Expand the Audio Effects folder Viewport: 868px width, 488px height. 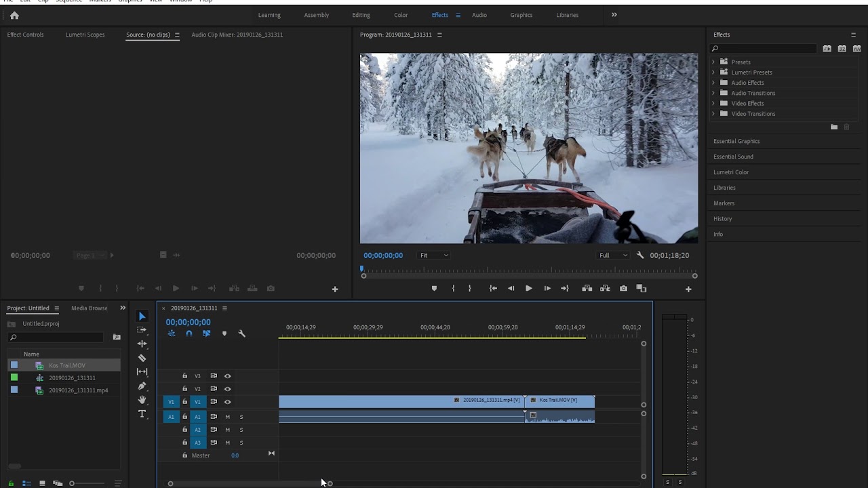pos(713,83)
